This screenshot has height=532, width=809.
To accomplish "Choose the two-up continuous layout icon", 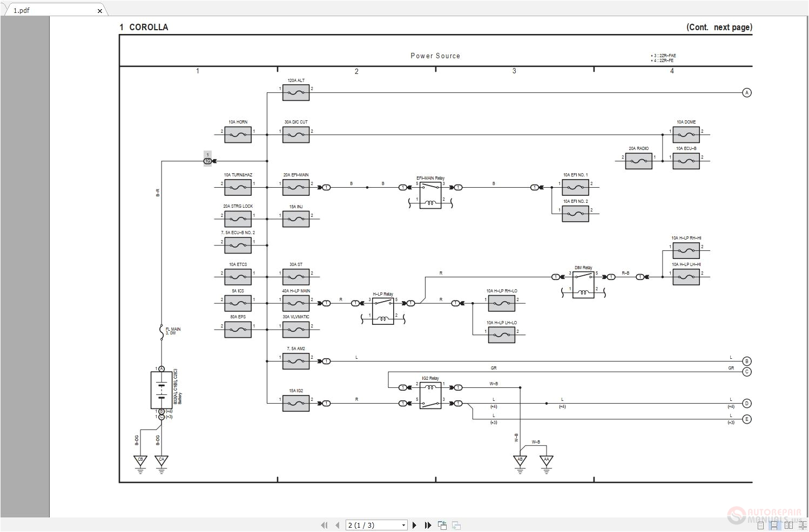I will (x=803, y=526).
